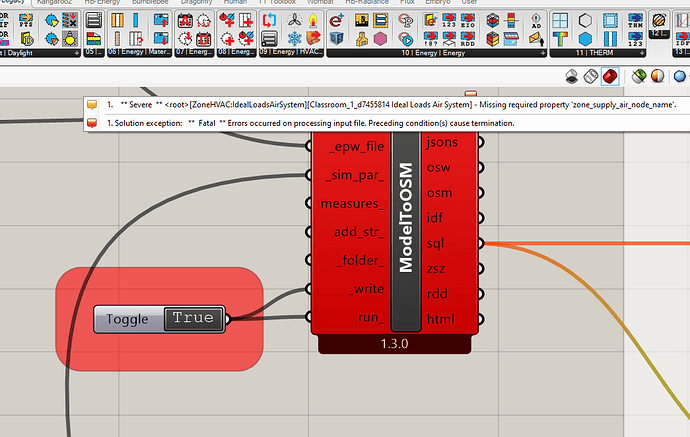Click the window grid THERM icon

[560, 20]
